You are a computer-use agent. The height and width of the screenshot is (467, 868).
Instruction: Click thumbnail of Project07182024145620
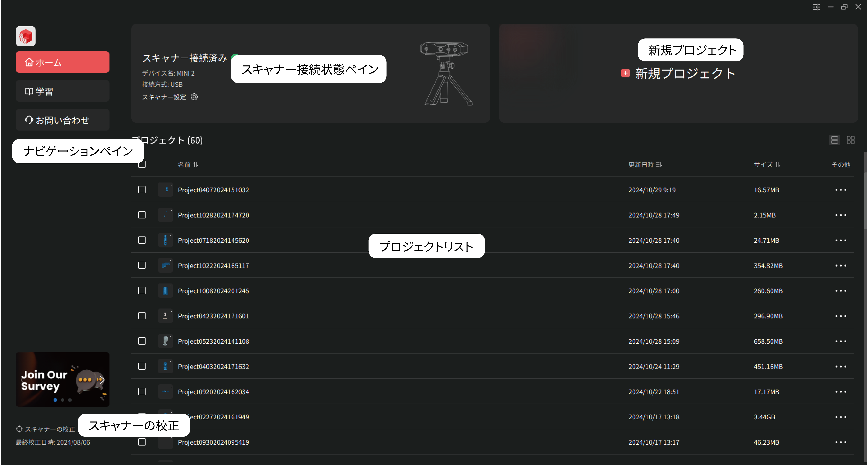point(165,240)
